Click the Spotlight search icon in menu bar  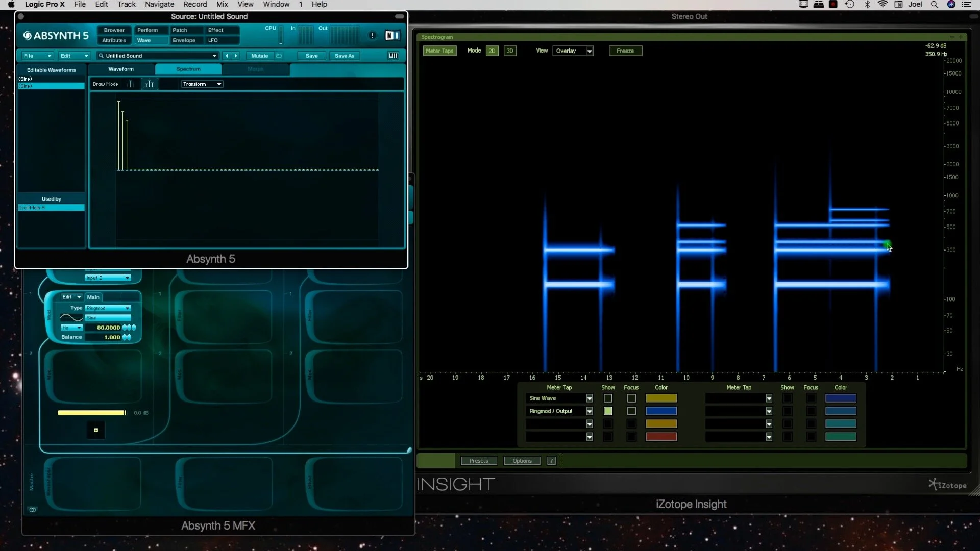coord(935,4)
